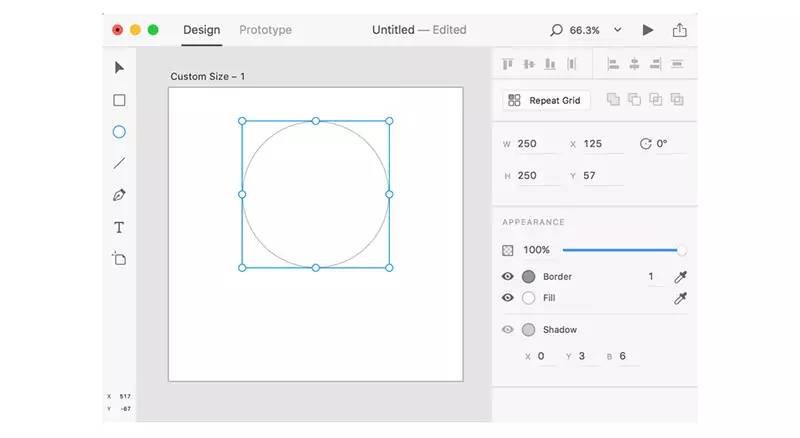Open the Border color swatch

point(528,277)
